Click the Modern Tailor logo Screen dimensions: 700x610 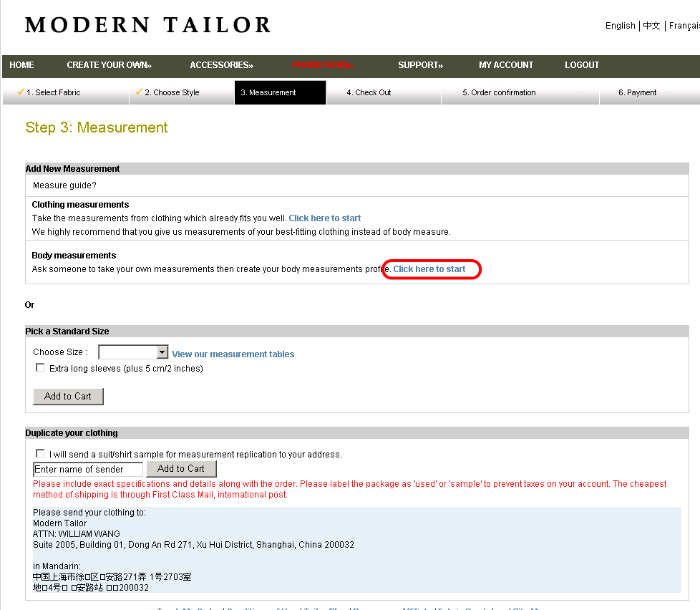(148, 25)
